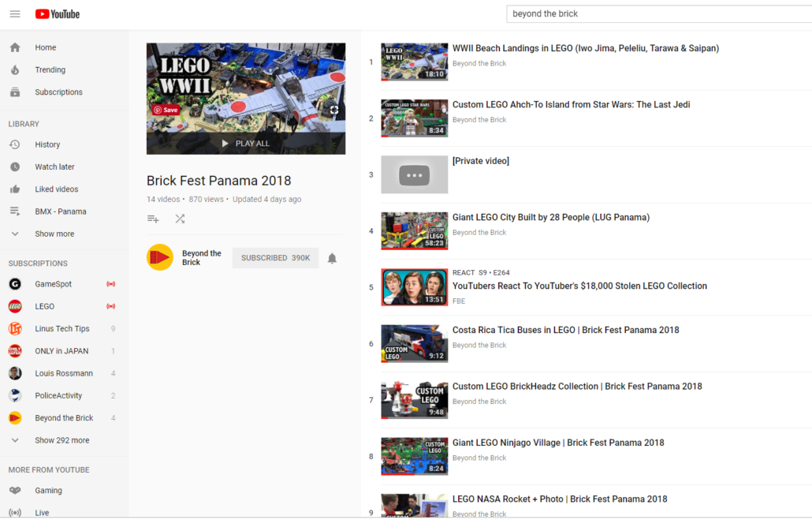Click the Ninjago Village thumbnail
This screenshot has height=520, width=812.
tap(415, 456)
